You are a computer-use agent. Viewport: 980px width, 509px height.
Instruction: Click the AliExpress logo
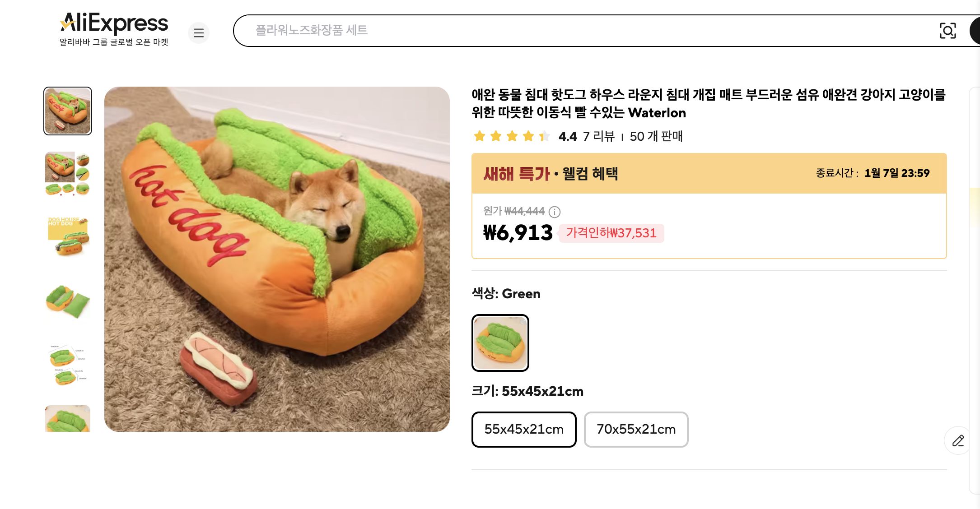(x=113, y=23)
